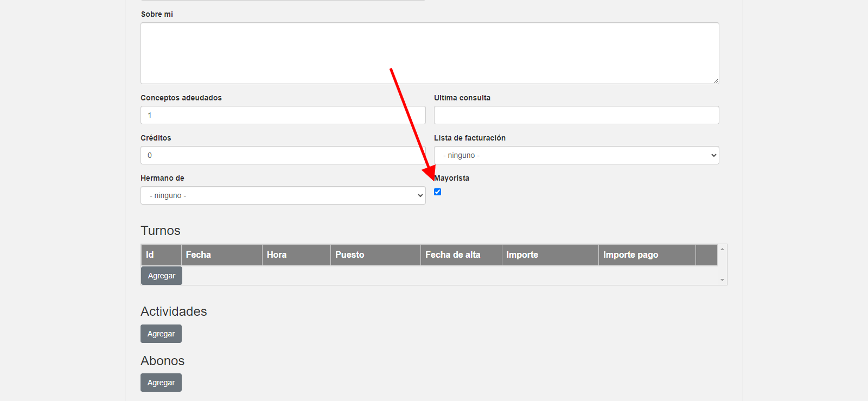Click Agregar under Actividades
Image resolution: width=868 pixels, height=401 pixels.
(161, 334)
